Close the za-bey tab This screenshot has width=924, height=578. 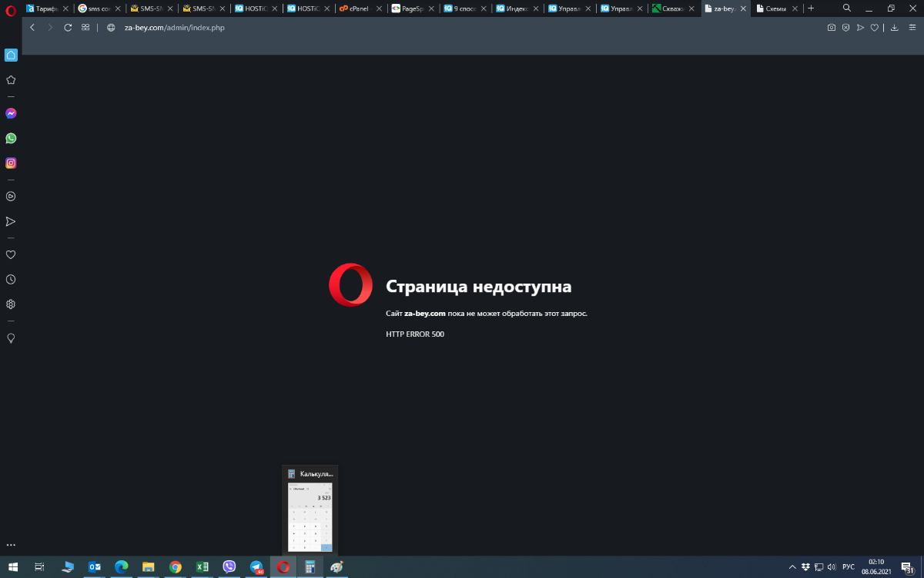coord(744,8)
